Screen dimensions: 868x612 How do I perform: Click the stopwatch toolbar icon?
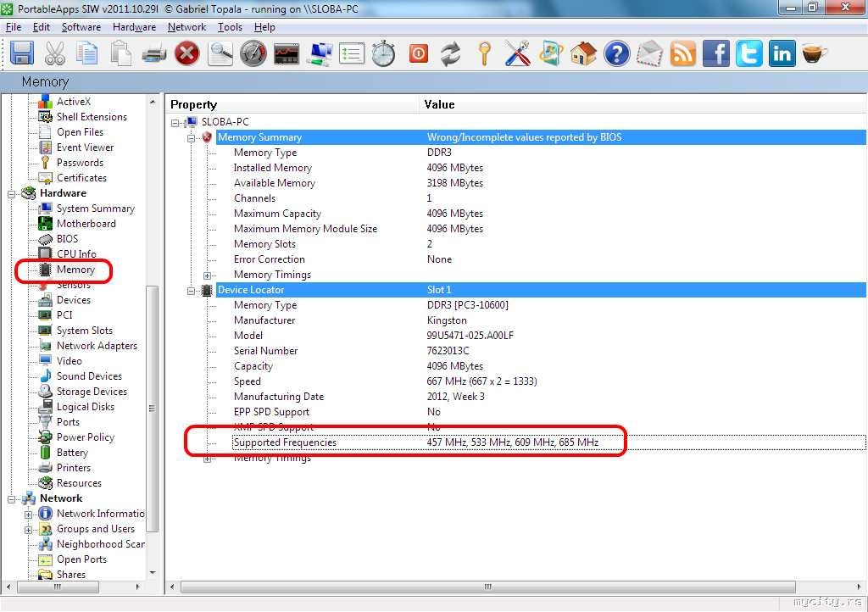[384, 54]
